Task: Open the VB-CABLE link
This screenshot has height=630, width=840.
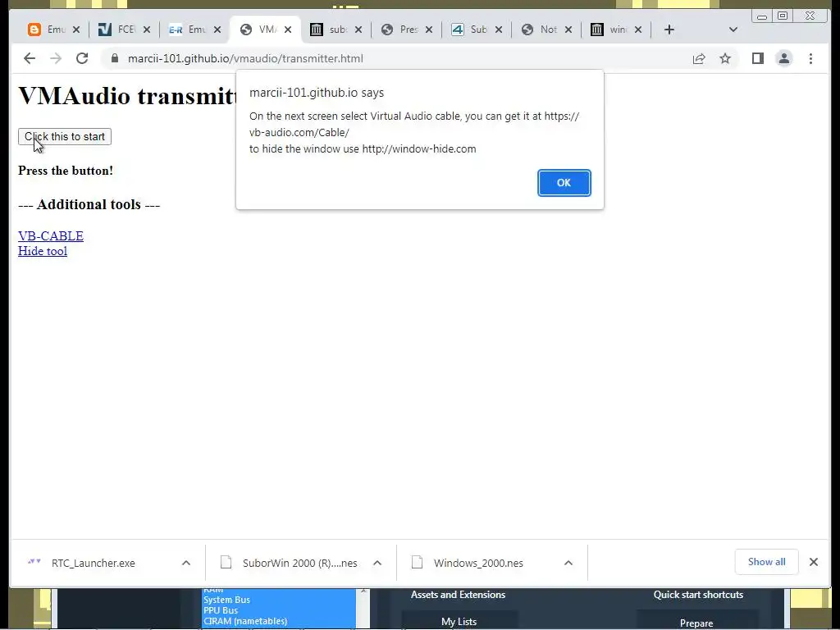Action: [51, 235]
